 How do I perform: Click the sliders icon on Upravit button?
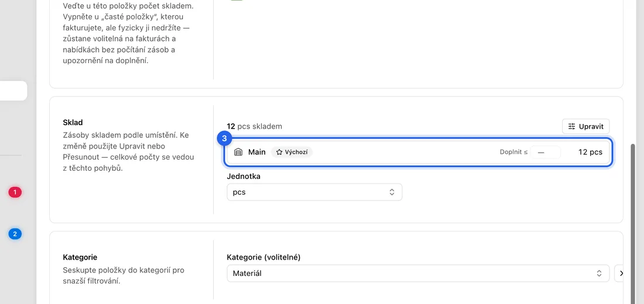coord(571,126)
